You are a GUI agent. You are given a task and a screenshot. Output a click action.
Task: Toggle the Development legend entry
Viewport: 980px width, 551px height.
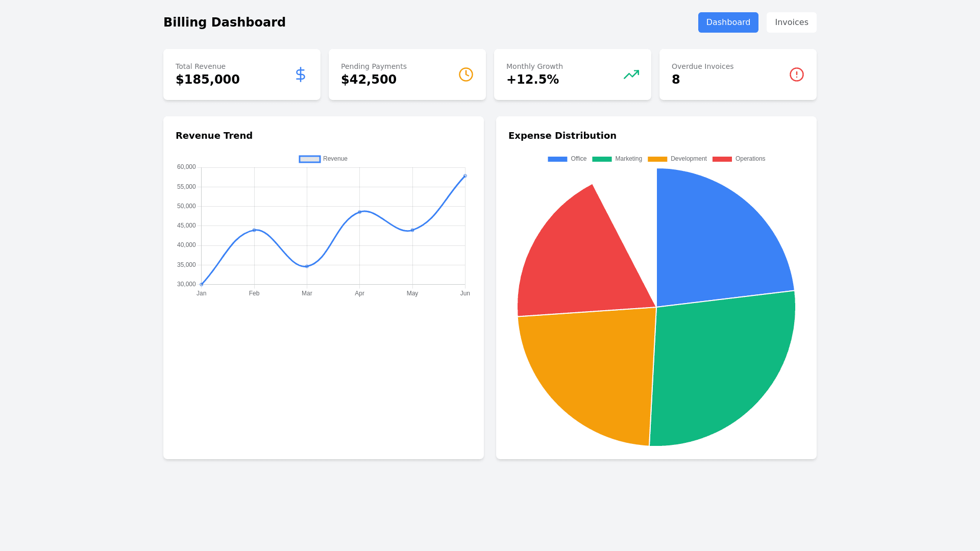677,159
